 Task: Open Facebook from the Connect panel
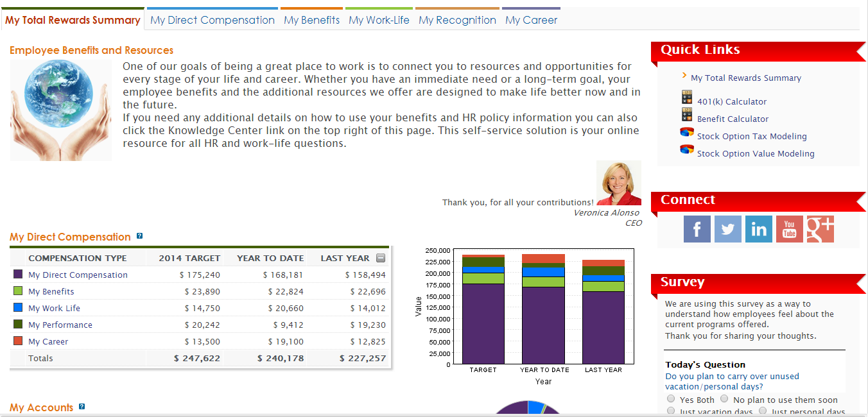pyautogui.click(x=697, y=228)
